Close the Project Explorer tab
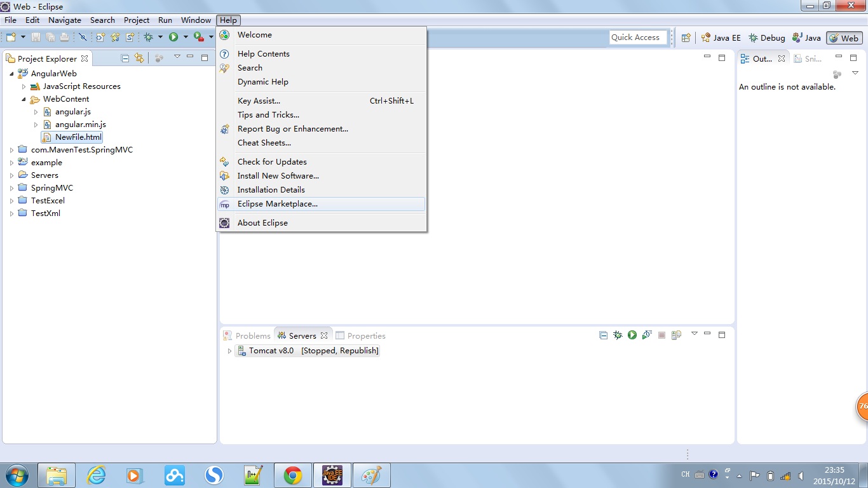868x488 pixels. pos(85,58)
